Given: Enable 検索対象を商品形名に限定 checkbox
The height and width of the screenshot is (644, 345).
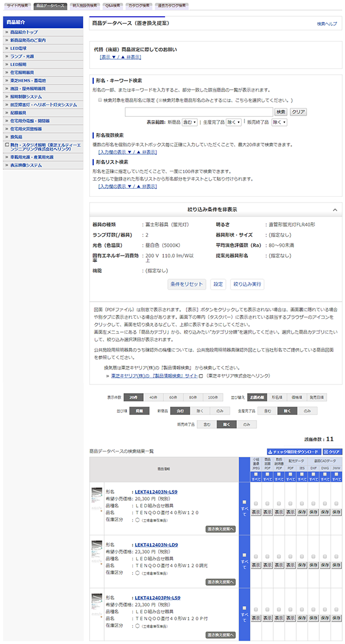Looking at the screenshot, I should click(100, 100).
